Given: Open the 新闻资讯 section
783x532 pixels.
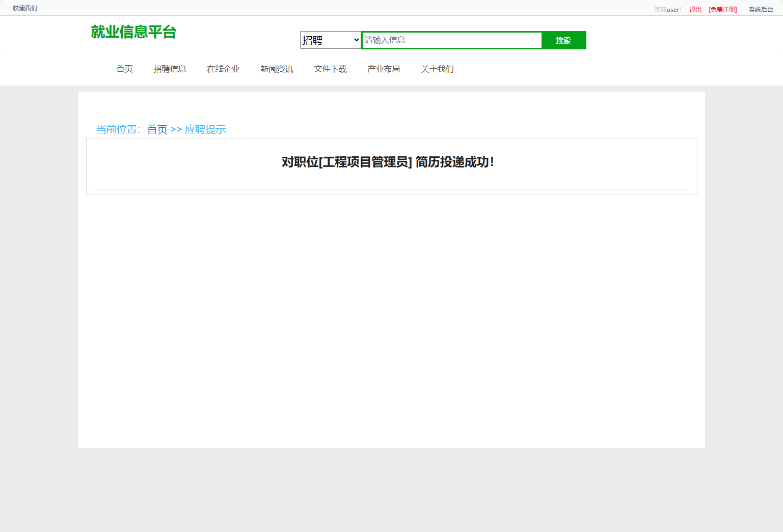Looking at the screenshot, I should click(x=277, y=69).
